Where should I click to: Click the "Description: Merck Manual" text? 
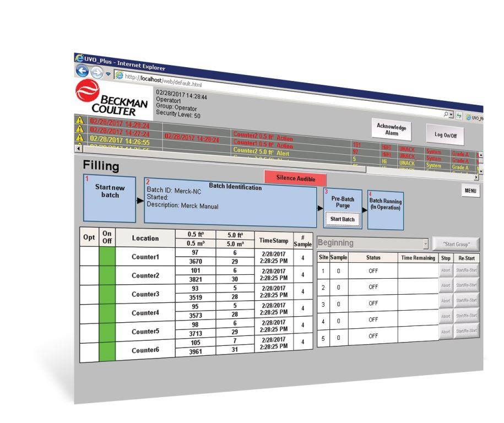[x=182, y=205]
